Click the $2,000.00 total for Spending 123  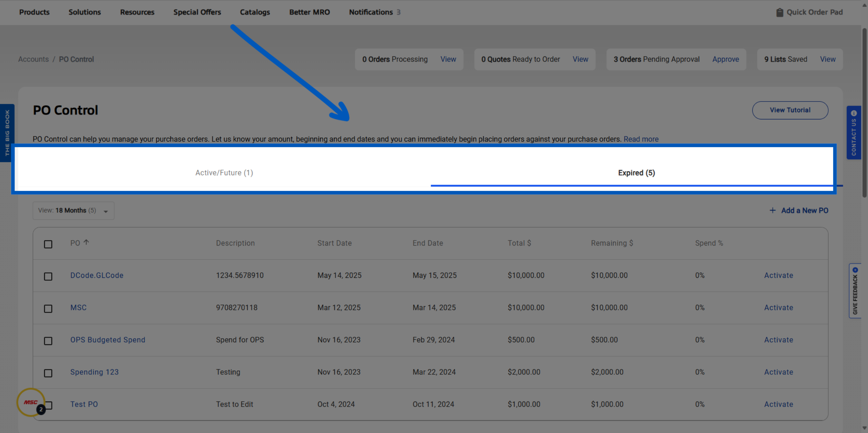click(524, 372)
